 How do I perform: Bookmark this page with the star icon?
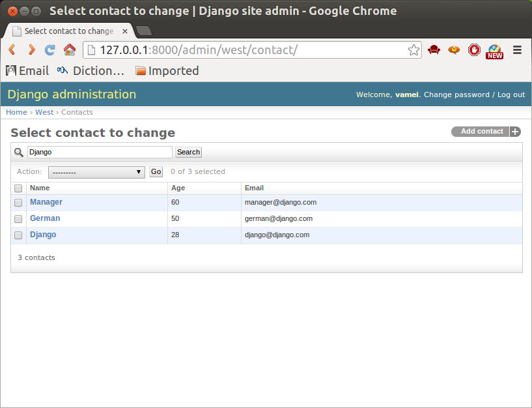click(x=413, y=50)
